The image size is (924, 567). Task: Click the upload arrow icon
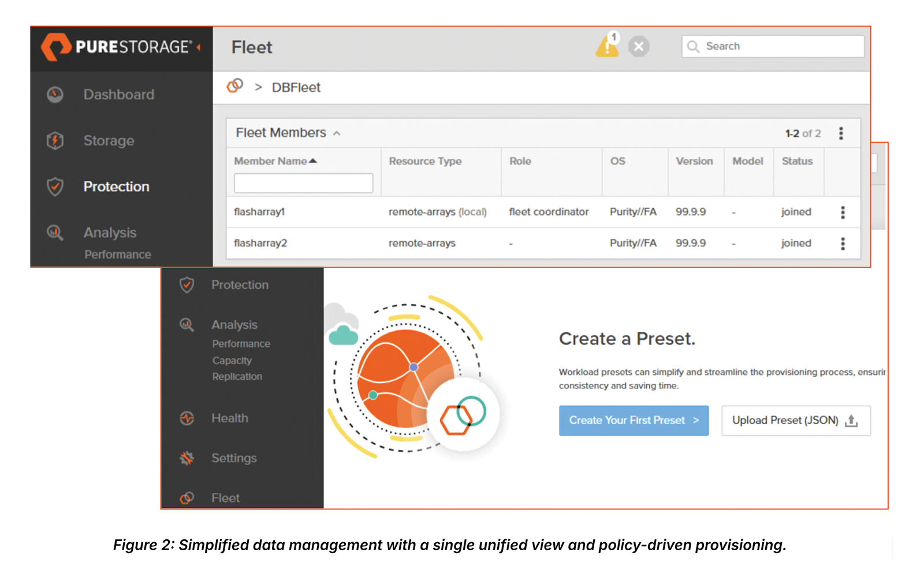(x=851, y=421)
